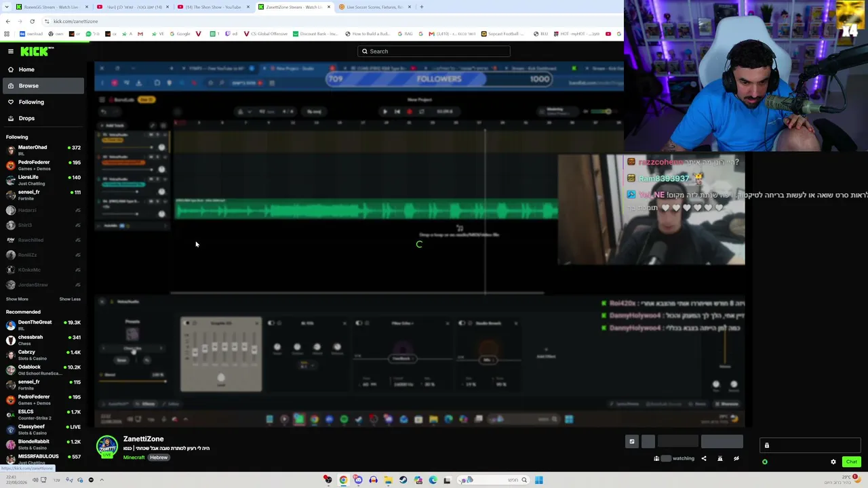
Task: Click the Hadarzi offline channel avatar
Action: click(10, 210)
